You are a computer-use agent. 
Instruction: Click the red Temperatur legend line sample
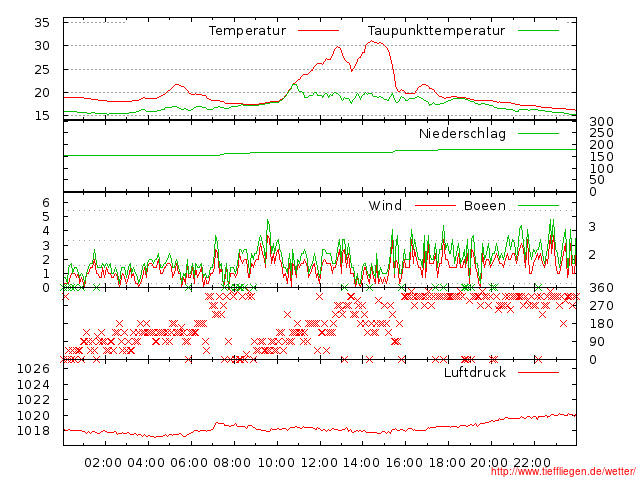(x=318, y=31)
